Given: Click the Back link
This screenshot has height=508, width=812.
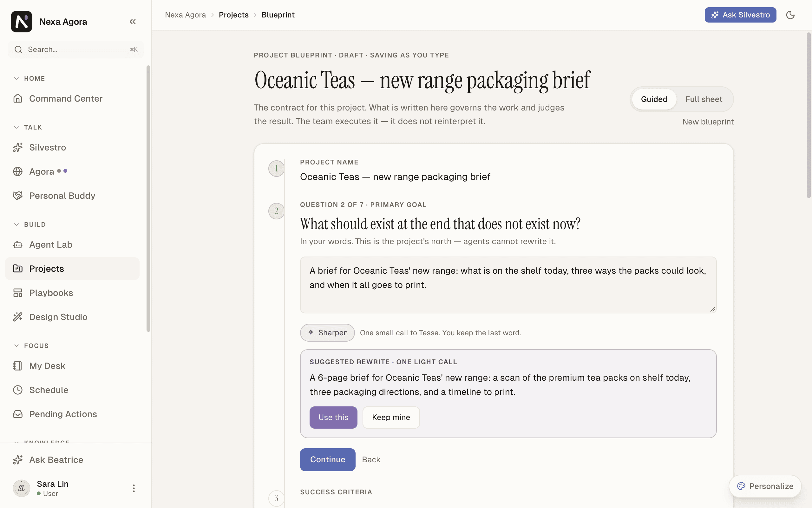Looking at the screenshot, I should click(x=371, y=459).
